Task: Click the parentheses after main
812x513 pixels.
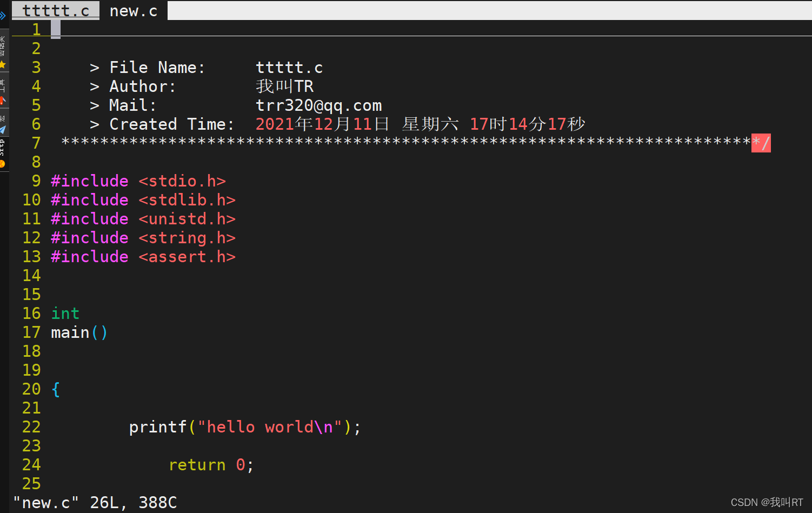Action: coord(99,332)
